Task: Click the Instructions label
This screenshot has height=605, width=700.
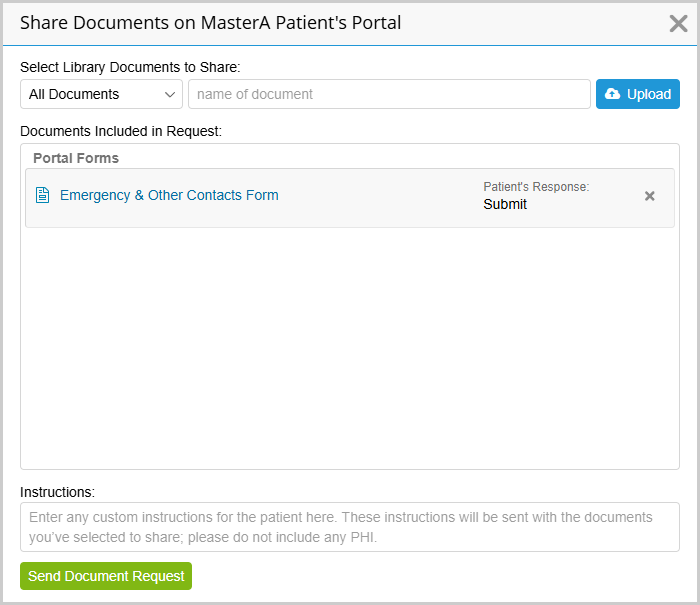Action: click(x=58, y=492)
